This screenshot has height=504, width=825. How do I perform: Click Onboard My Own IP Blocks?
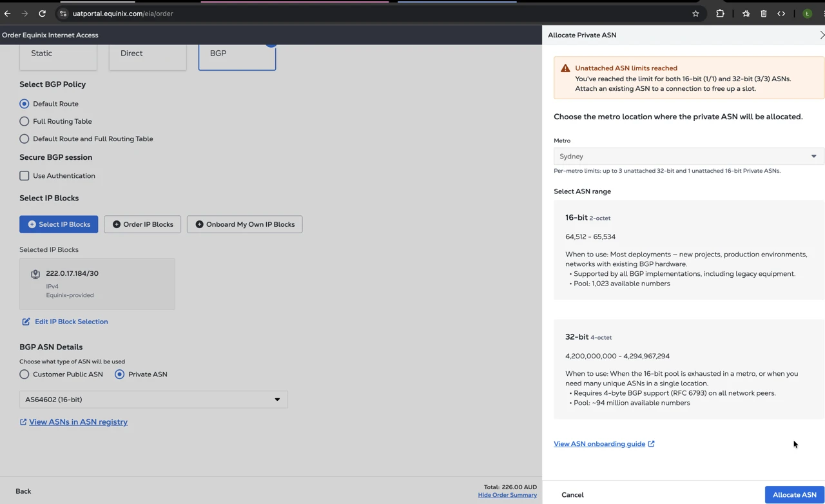[245, 224]
